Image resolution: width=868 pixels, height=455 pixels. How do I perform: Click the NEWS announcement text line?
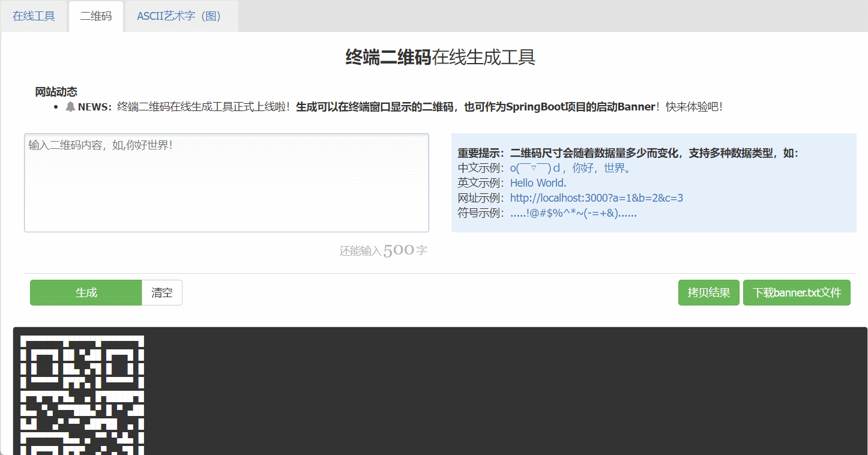(x=394, y=107)
